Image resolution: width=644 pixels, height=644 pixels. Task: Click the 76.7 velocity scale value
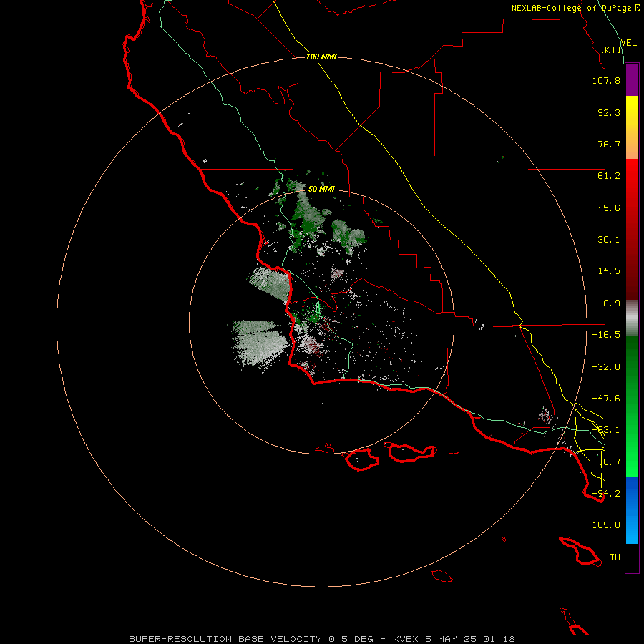[609, 144]
